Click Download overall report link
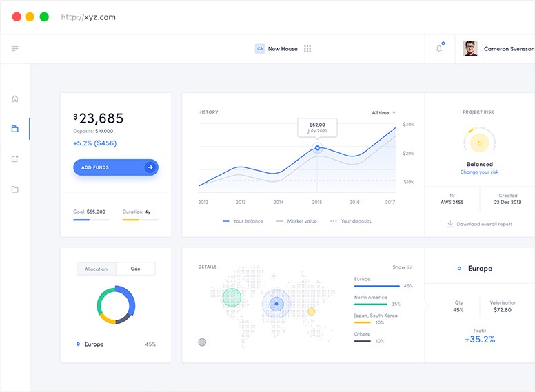 coord(479,224)
